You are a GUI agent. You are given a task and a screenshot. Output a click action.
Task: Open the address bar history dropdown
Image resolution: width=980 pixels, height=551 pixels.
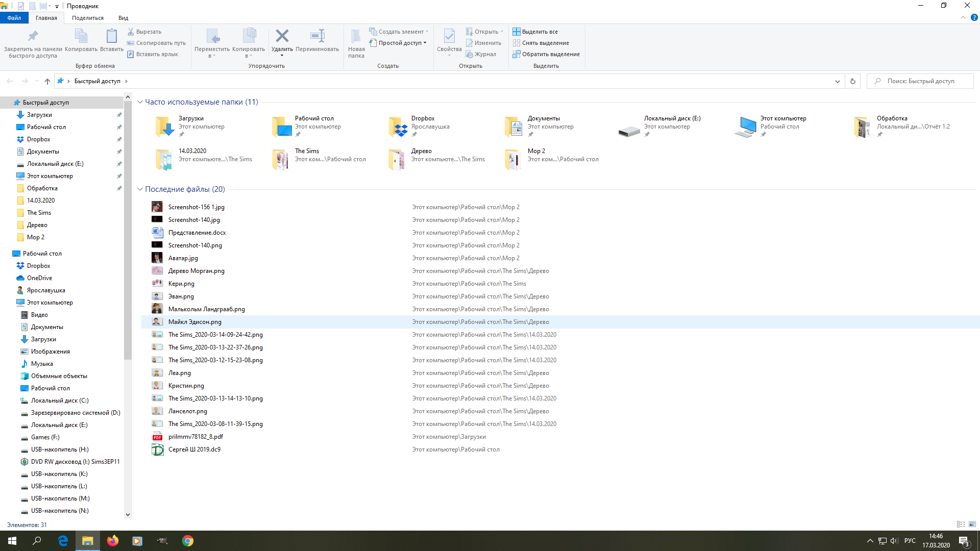pos(837,81)
